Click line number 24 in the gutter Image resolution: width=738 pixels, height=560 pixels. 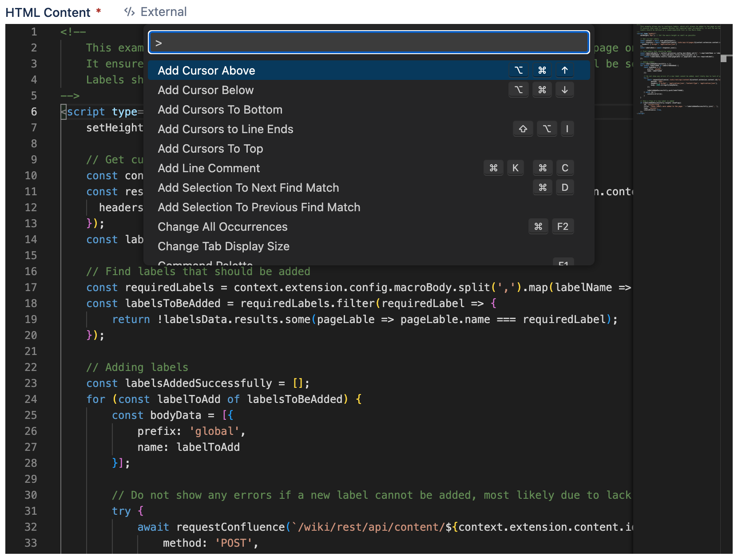[x=31, y=399]
